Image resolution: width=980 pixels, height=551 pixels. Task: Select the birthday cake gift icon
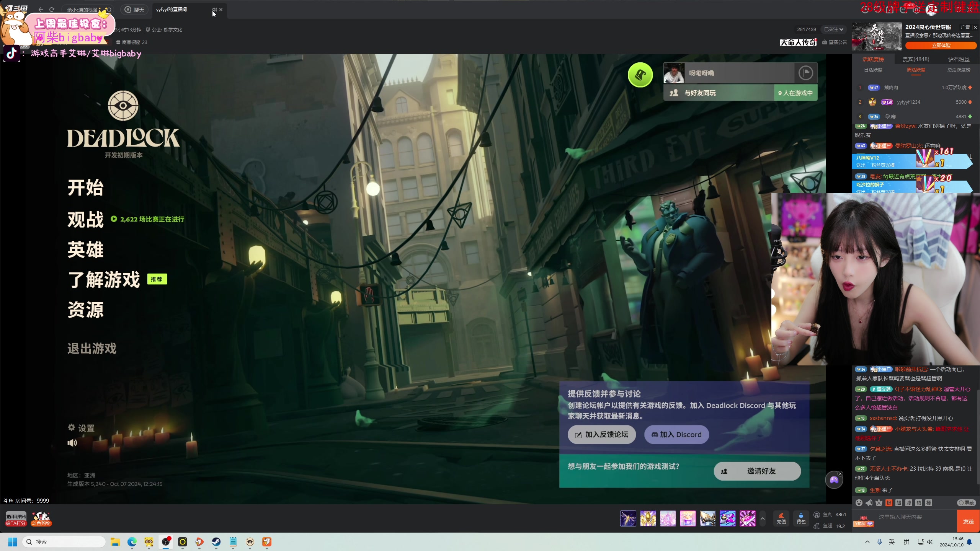(688, 518)
